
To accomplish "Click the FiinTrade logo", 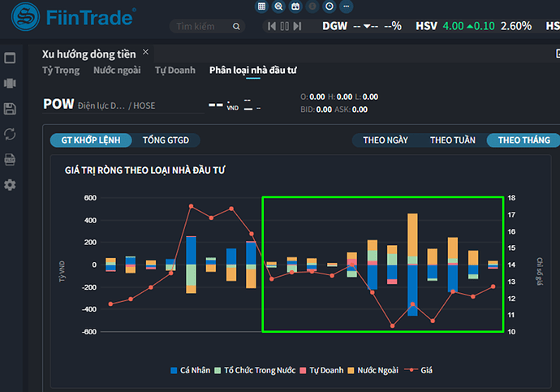I will click(x=74, y=17).
